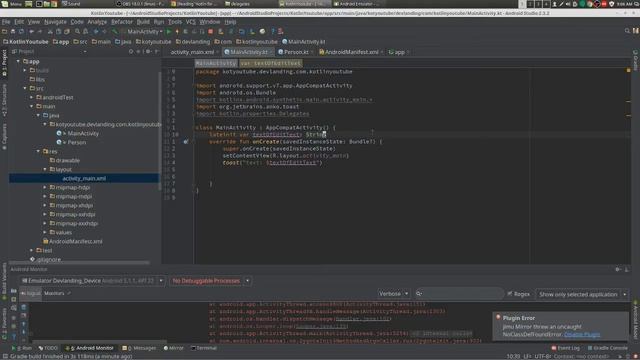Switch to the Person.kt editor tab
This screenshot has width=640, height=360.
click(296, 52)
